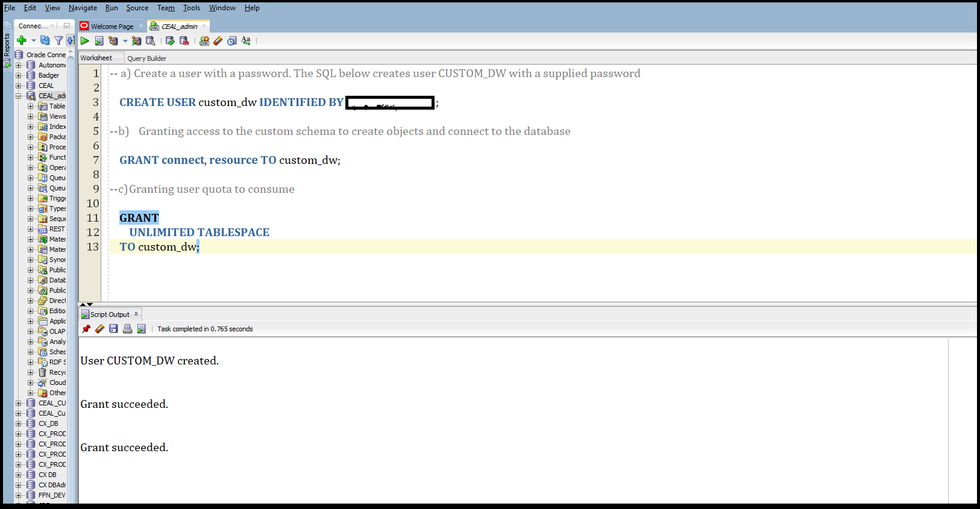Click the script icon beside Print in Script Output

[141, 329]
